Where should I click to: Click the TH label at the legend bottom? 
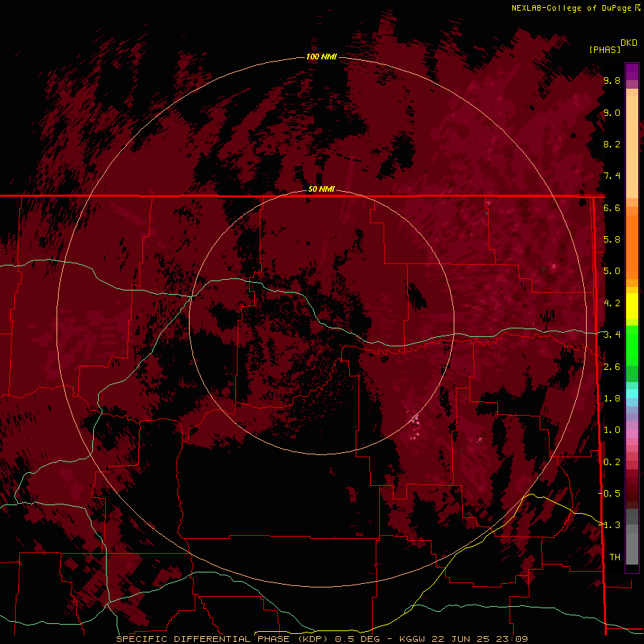tap(615, 557)
